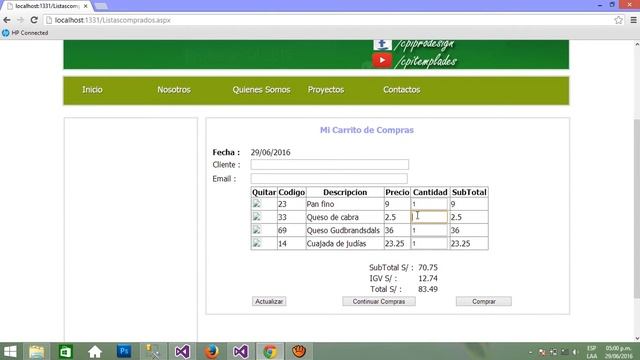This screenshot has height=360, width=640.
Task: Click the Cliente input field
Action: coord(329,164)
